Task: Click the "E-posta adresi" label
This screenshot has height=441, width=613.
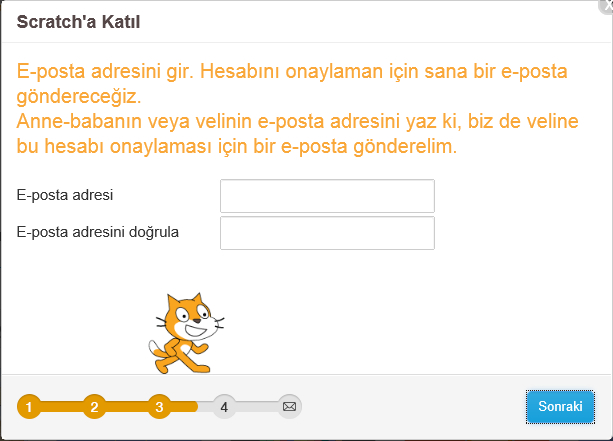Action: (x=65, y=195)
